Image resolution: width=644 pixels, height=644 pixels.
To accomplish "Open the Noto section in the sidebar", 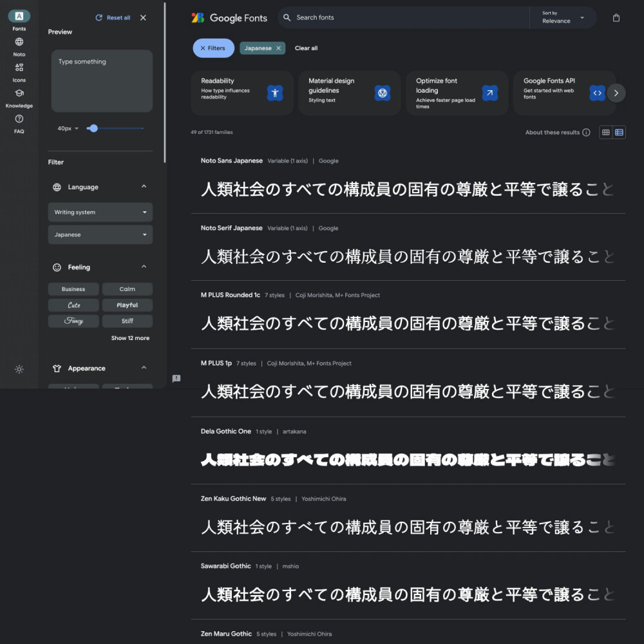I will tap(19, 45).
